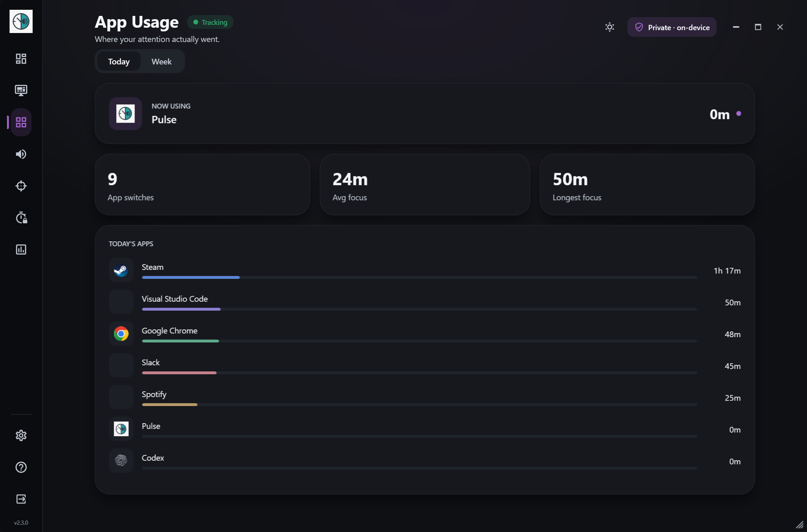Viewport: 807px width, 532px height.
Task: Open the audio volume sidebar icon
Action: click(x=21, y=154)
